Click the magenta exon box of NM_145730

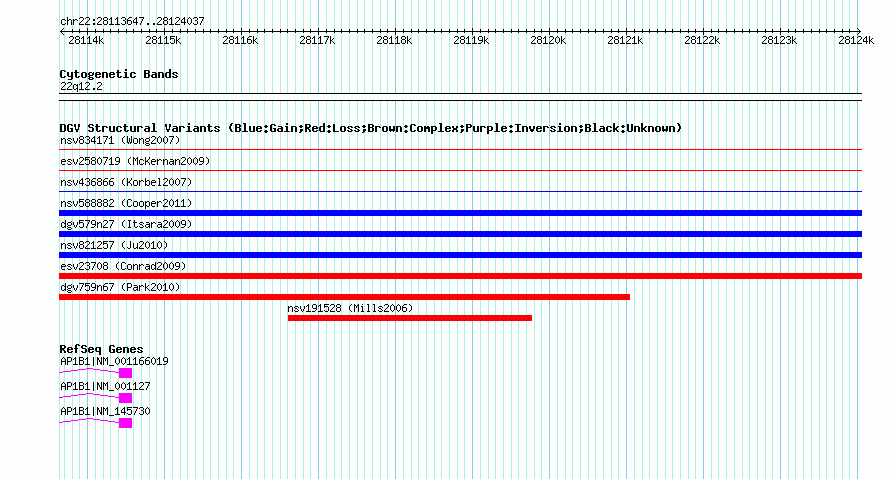point(125,423)
